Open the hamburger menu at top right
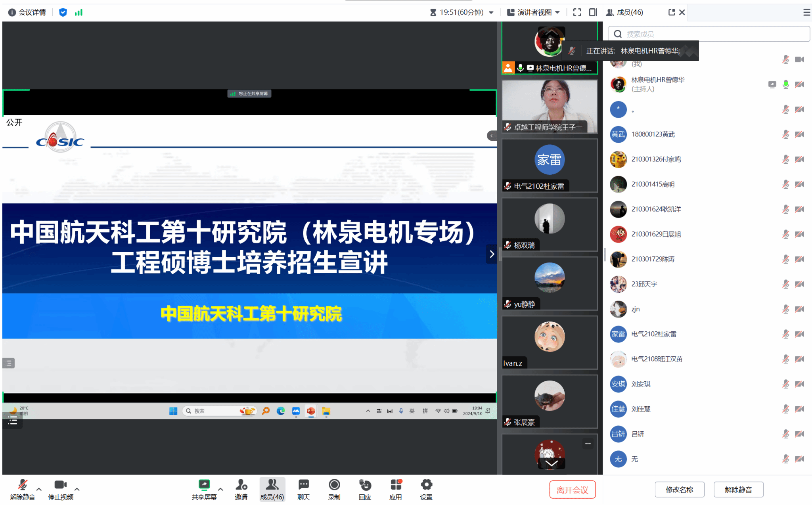812x505 pixels. click(x=806, y=12)
